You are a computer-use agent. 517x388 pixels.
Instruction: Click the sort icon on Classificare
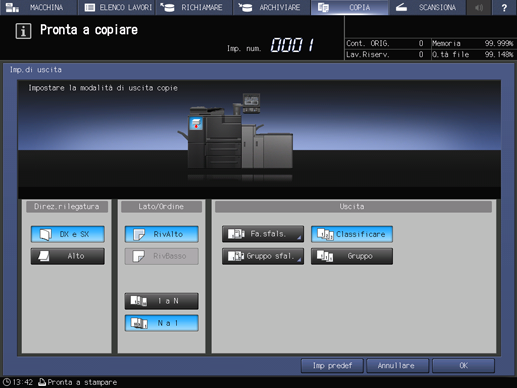click(325, 234)
